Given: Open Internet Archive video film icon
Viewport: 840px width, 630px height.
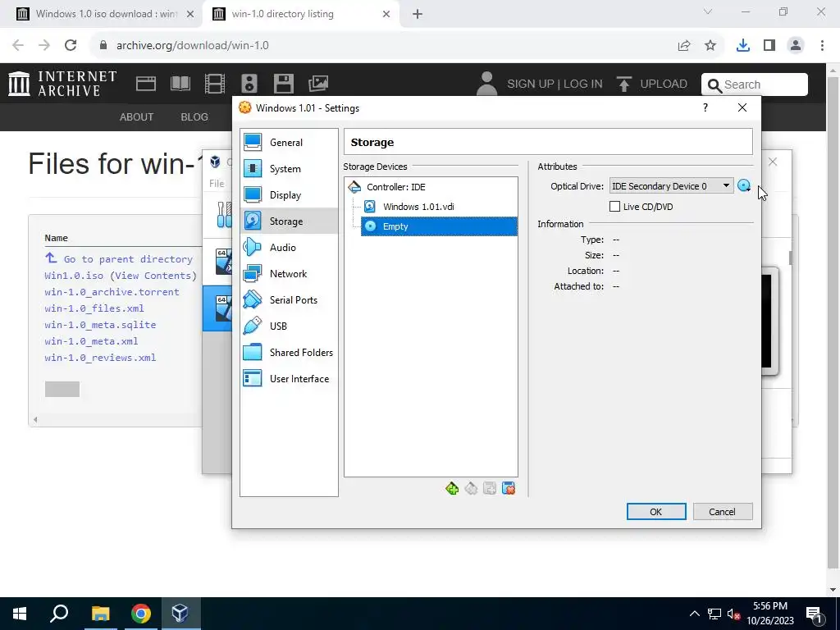Looking at the screenshot, I should pos(215,84).
